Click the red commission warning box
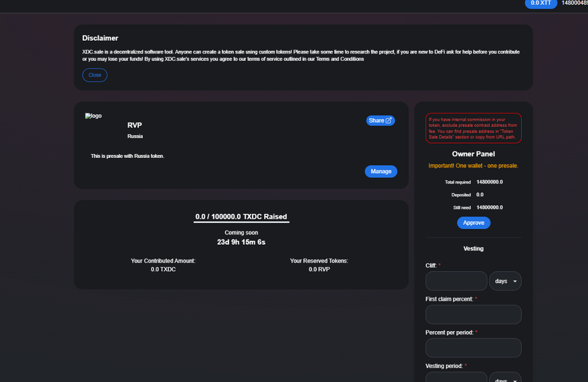This screenshot has height=382, width=588. point(474,128)
